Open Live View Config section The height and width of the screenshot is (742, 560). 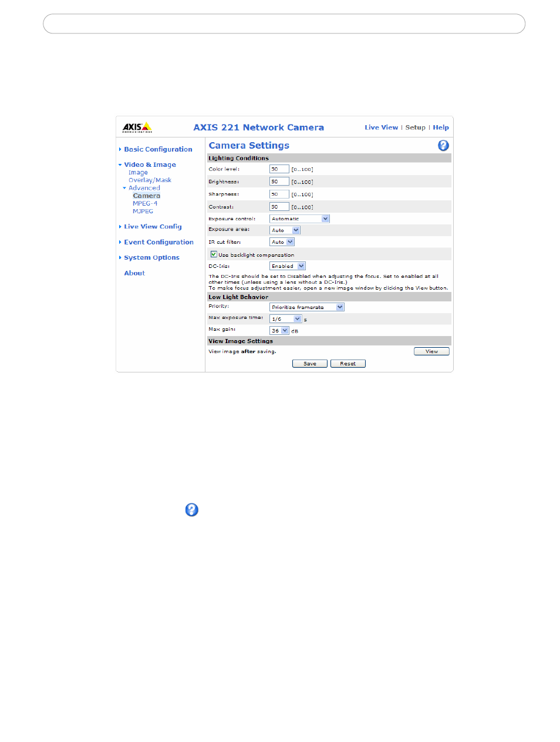(x=153, y=226)
